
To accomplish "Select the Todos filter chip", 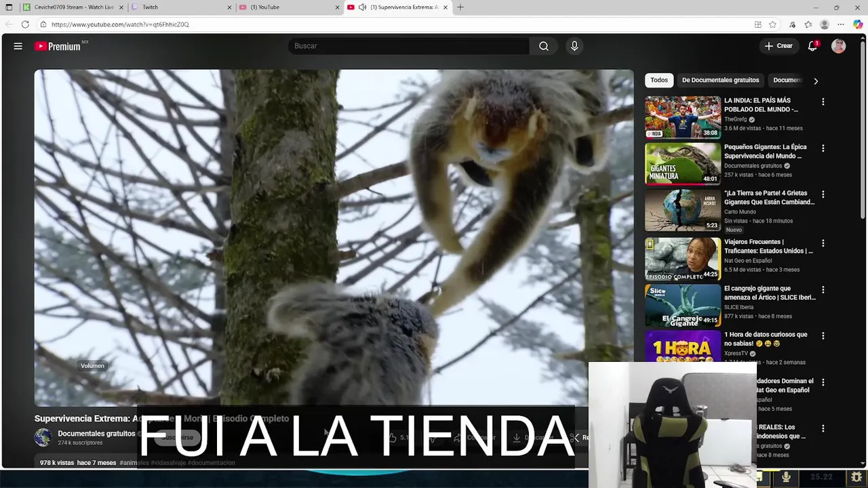I will coord(659,80).
